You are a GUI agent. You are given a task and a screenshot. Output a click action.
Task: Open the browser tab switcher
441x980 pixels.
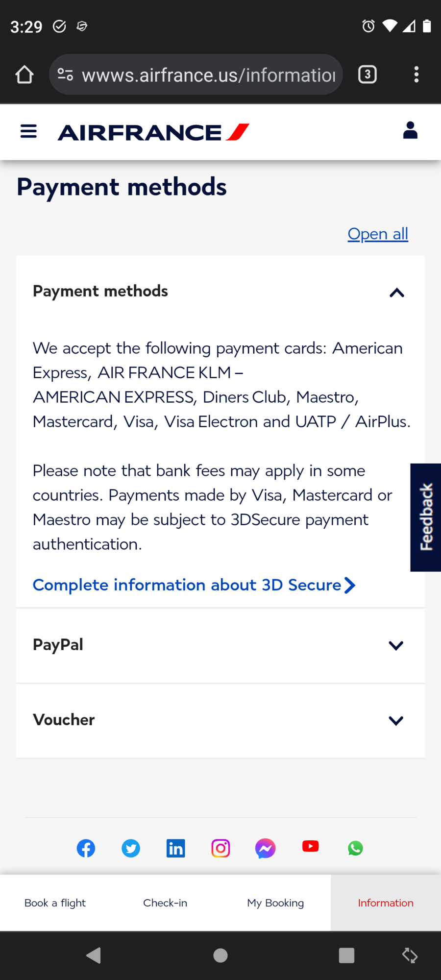click(367, 74)
